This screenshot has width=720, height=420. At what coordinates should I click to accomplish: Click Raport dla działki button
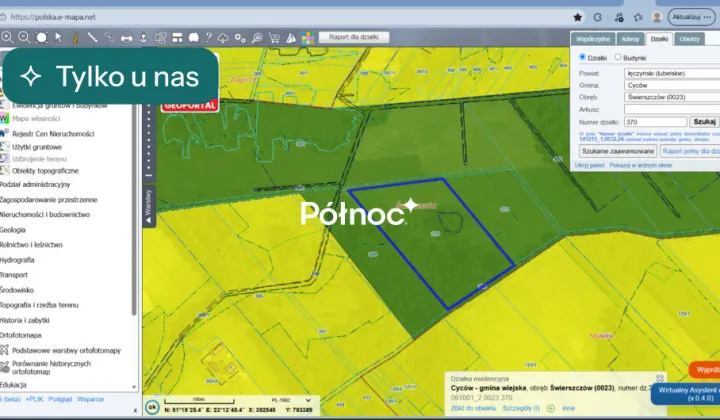[354, 37]
